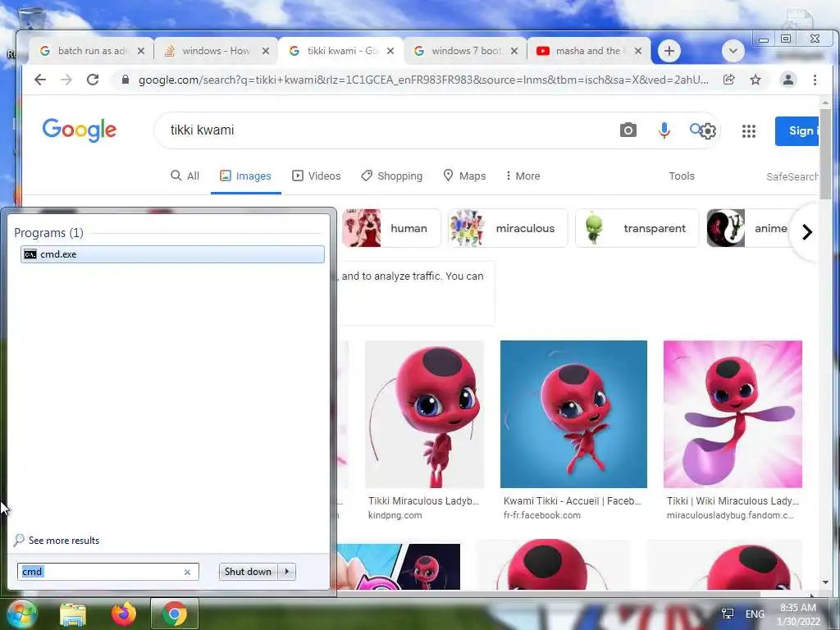Click the vertical scrollbar thumb of the page
Viewport: 840px width, 630px height.
(x=825, y=153)
